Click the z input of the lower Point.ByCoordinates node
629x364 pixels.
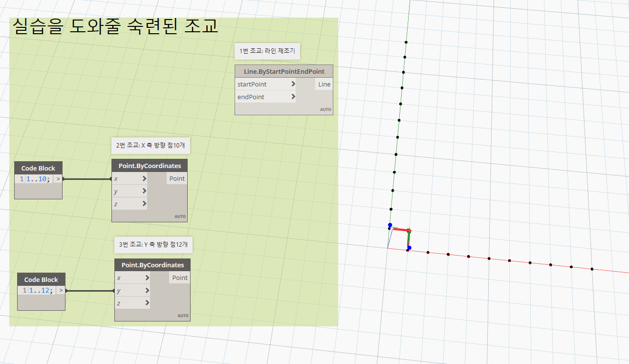pos(132,303)
